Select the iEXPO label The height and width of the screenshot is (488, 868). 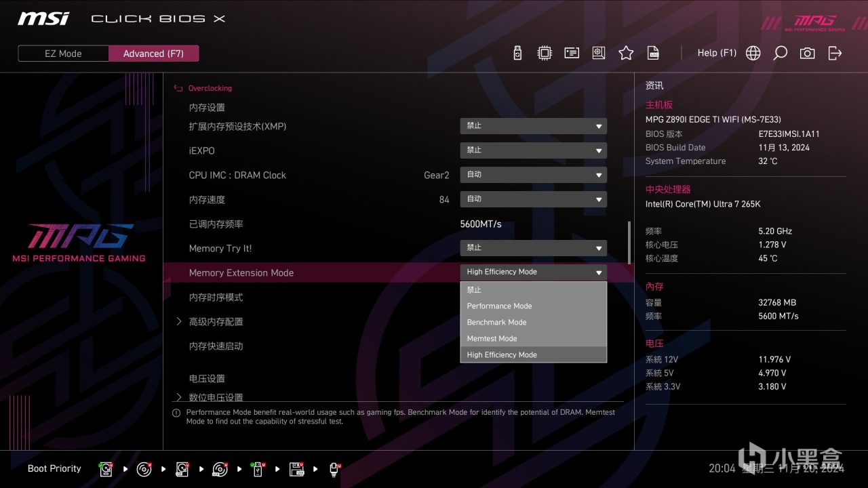(x=201, y=150)
